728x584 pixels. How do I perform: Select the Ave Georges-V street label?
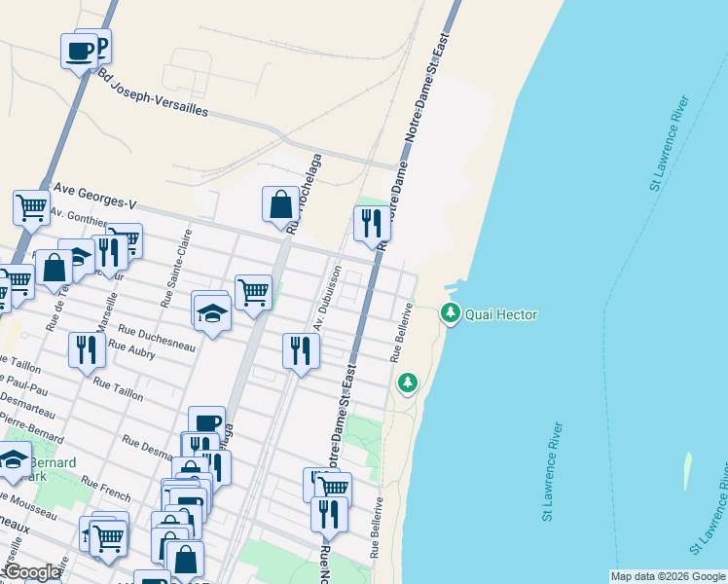pyautogui.click(x=95, y=196)
